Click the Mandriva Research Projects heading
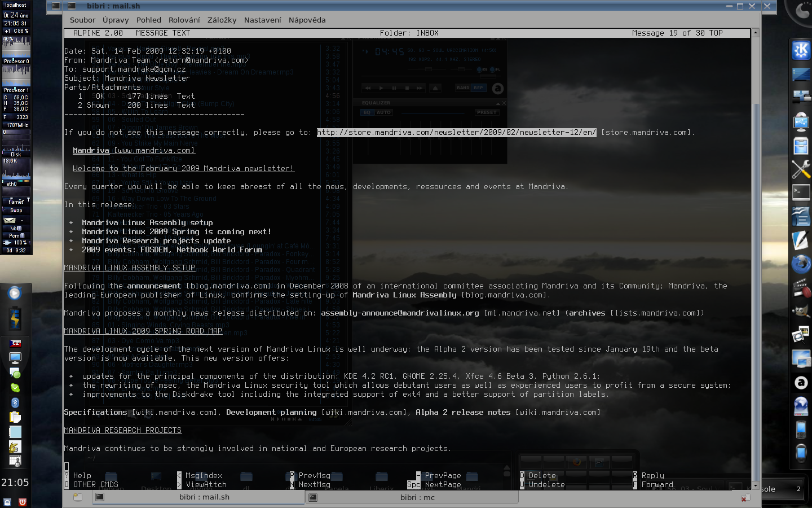 [122, 431]
